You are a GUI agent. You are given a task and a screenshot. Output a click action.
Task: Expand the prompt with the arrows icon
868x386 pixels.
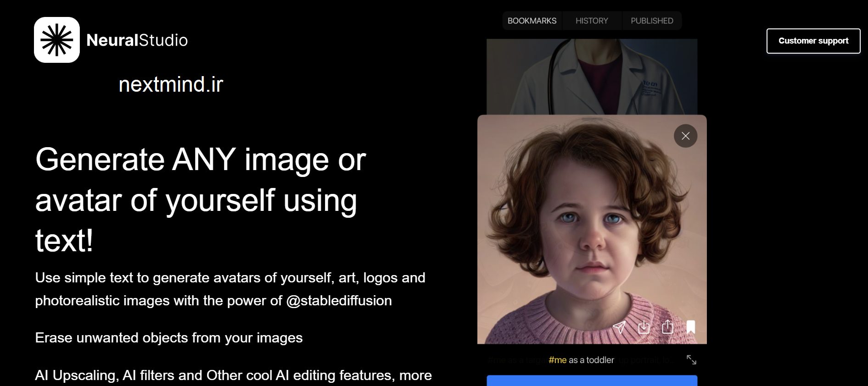(x=691, y=360)
